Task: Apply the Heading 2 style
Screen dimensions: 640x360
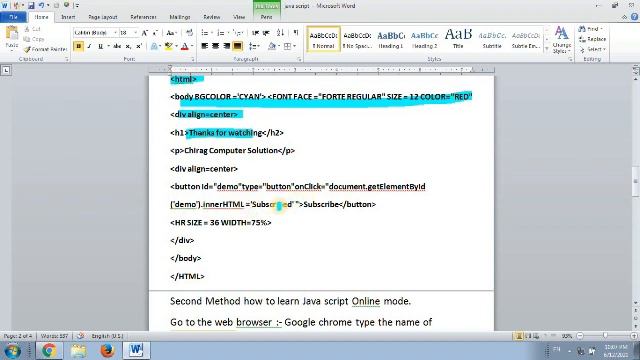Action: 424,40
